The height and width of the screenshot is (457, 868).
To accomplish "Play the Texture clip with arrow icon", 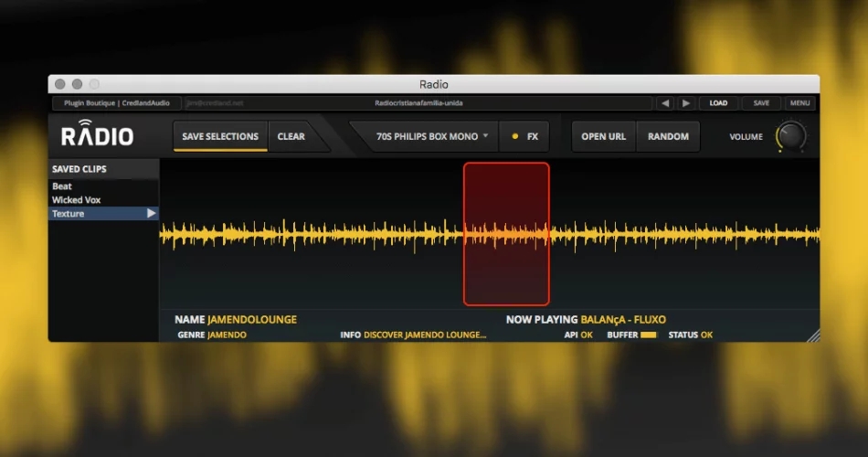I will pos(151,213).
